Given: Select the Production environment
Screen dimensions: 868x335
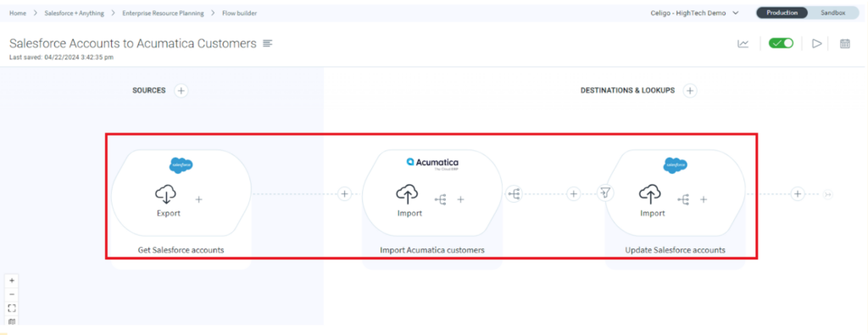Looking at the screenshot, I should pos(782,13).
